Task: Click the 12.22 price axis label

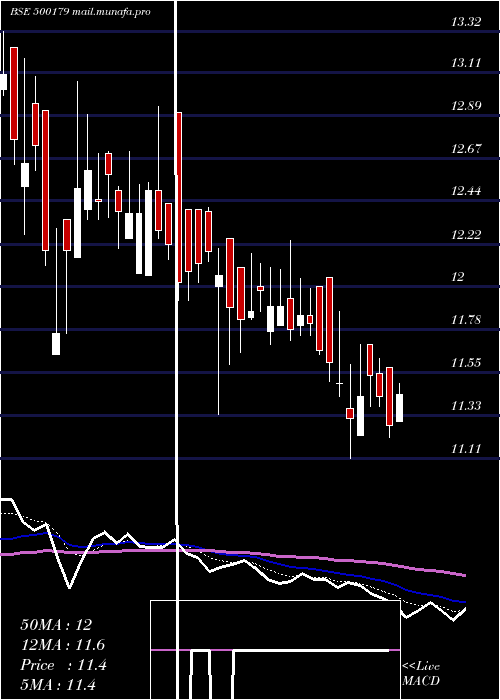Action: coord(466,234)
